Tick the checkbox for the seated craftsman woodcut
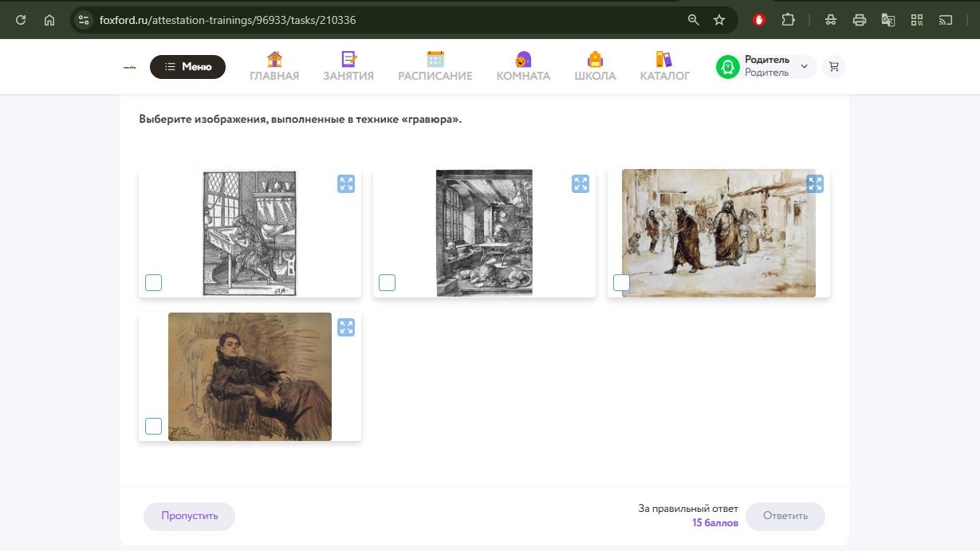Screen dimensions: 980x551 [154, 282]
